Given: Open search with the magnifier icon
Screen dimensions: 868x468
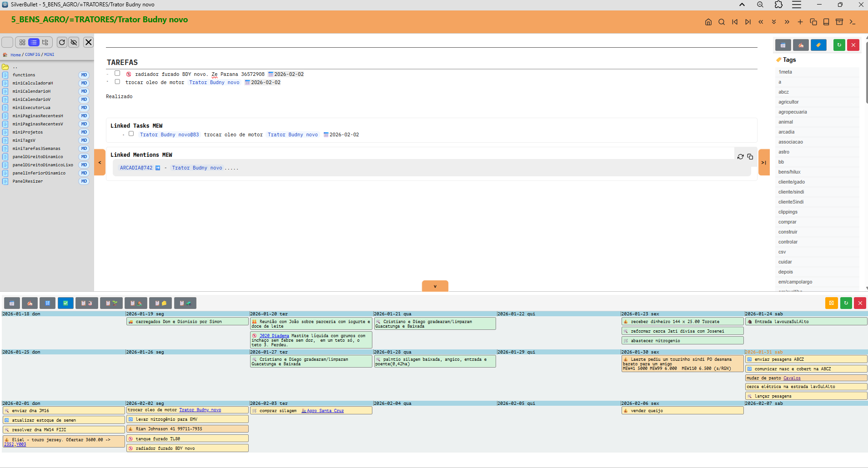Looking at the screenshot, I should tap(721, 22).
